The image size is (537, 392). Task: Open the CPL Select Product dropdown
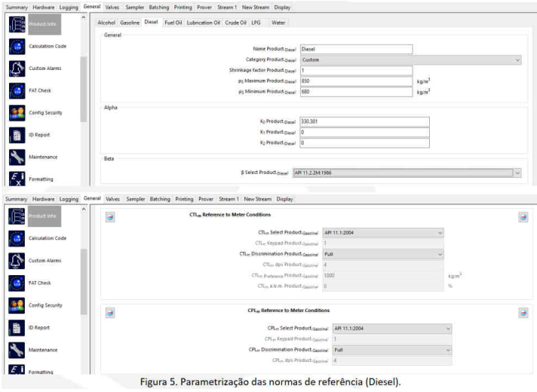tap(392, 329)
